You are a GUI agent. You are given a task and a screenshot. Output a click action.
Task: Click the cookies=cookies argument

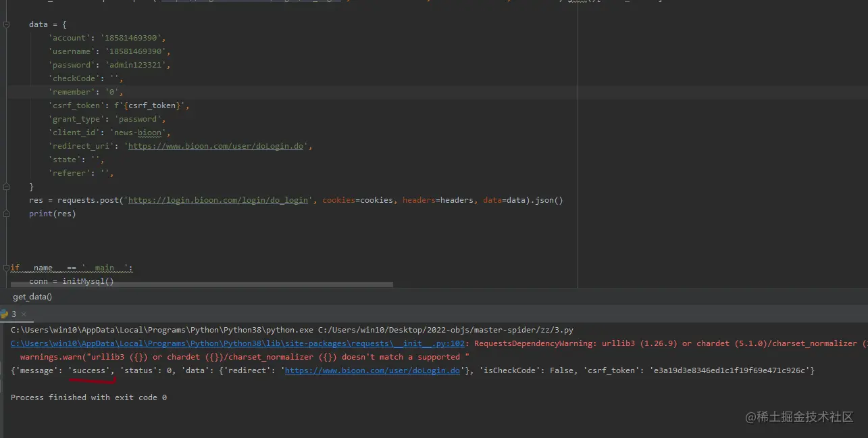pyautogui.click(x=357, y=200)
